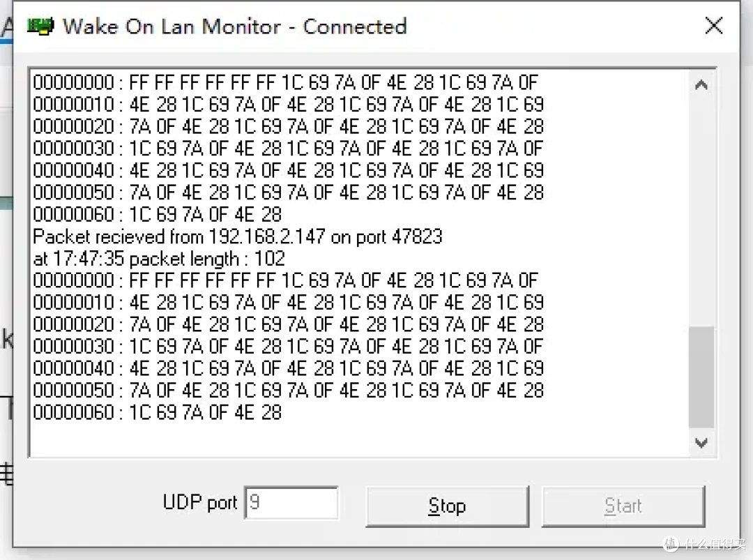Click the gray scrollbar thumb in the log
The width and height of the screenshot is (753, 560).
(x=701, y=377)
